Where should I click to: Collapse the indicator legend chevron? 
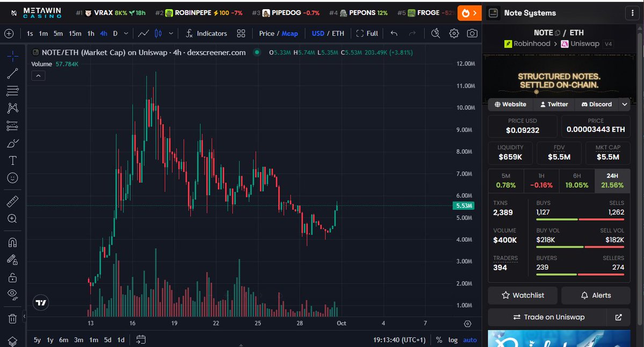tap(38, 76)
